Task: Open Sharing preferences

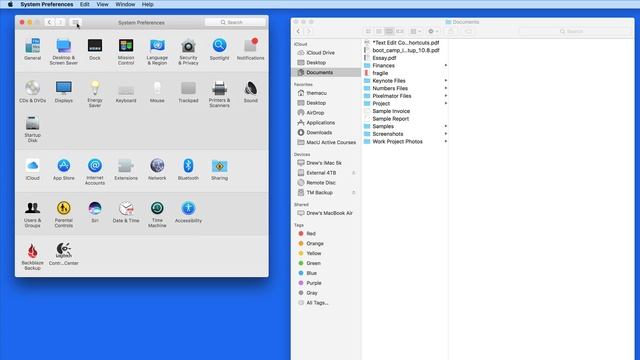Action: [219, 169]
